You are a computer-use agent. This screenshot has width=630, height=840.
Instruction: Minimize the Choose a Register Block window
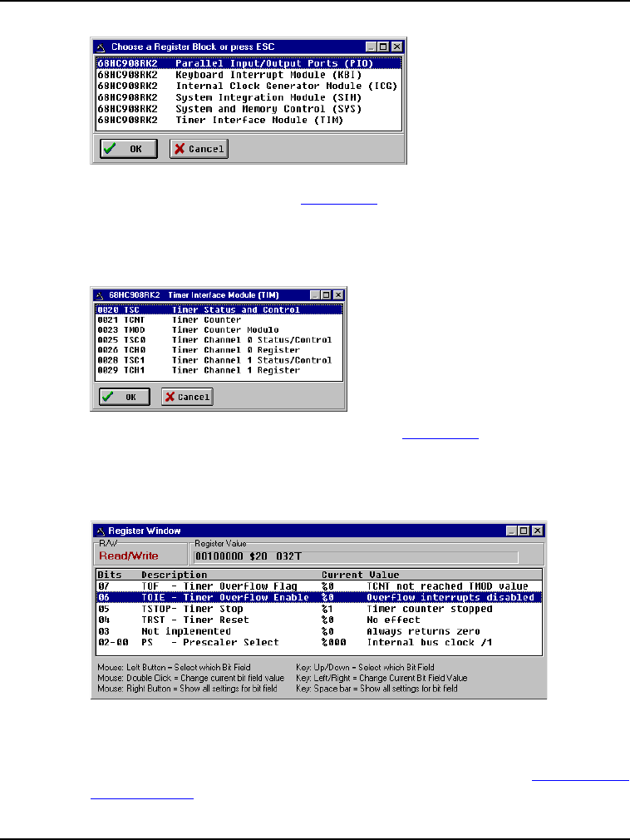pyautogui.click(x=371, y=47)
